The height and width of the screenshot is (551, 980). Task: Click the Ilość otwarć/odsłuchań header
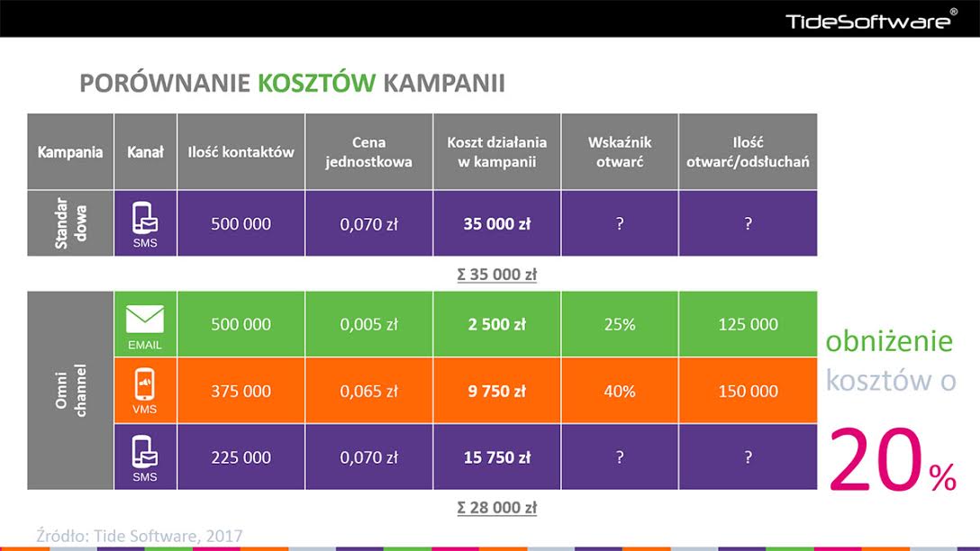pyautogui.click(x=748, y=152)
